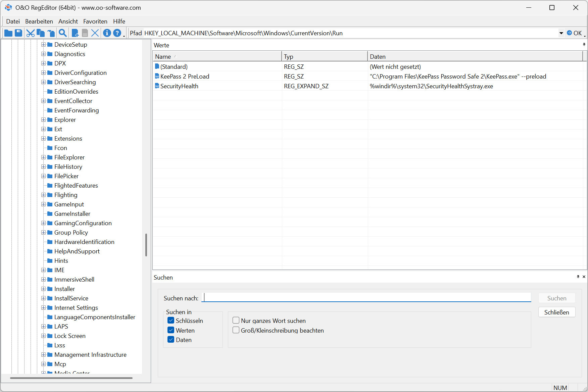The image size is (588, 392).
Task: Open the Favoriten menu
Action: coord(95,21)
